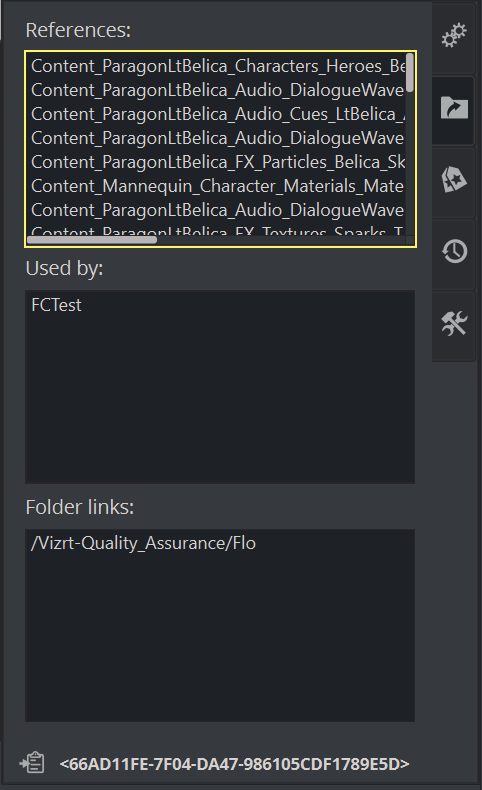Select FCTest in the Used by list
482x790 pixels.
(56, 305)
